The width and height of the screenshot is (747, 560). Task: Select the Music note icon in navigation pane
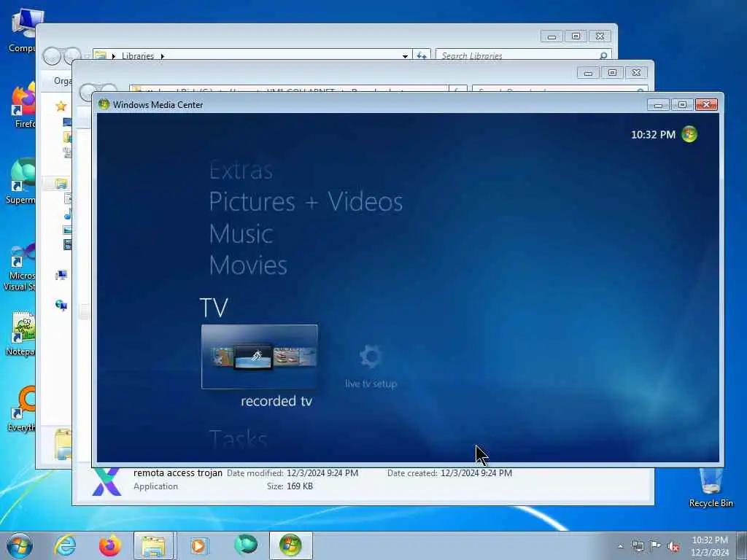pos(68,214)
